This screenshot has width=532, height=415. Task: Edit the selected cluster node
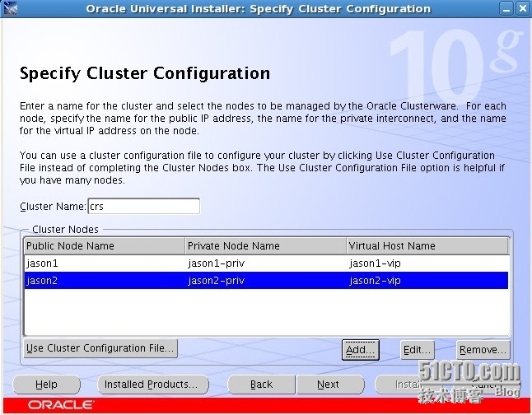[x=417, y=350]
